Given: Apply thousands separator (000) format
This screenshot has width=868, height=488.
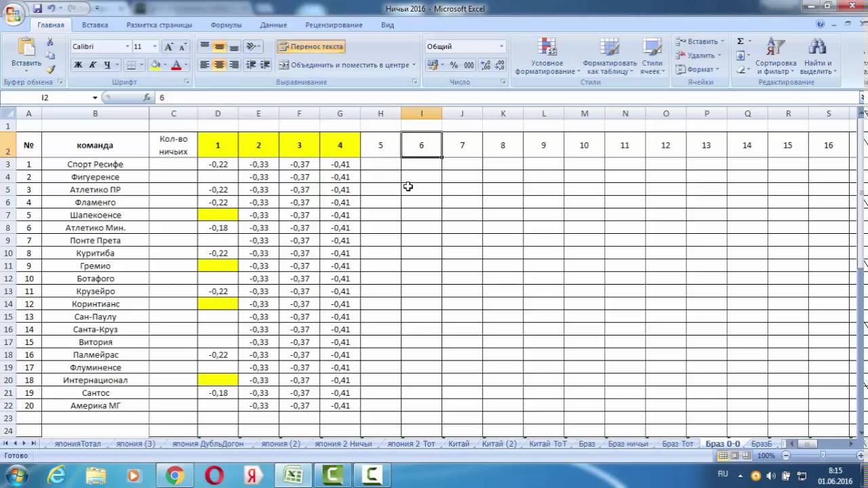Looking at the screenshot, I should [469, 65].
